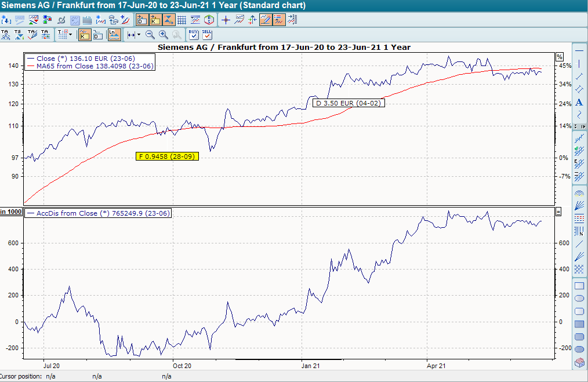Select the trend line drawing tool
The height and width of the screenshot is (382, 588).
tap(578, 77)
